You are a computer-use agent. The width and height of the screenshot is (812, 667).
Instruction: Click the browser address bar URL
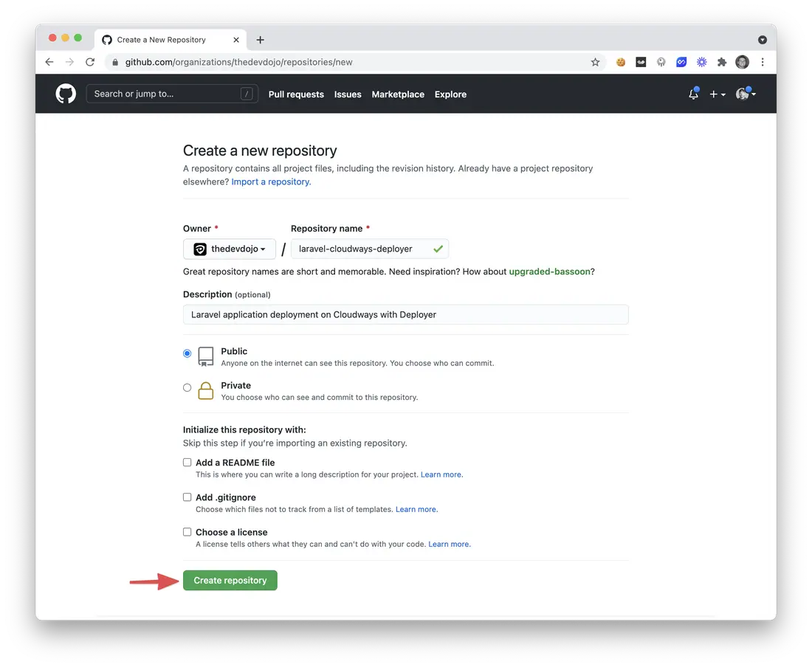[x=238, y=62]
